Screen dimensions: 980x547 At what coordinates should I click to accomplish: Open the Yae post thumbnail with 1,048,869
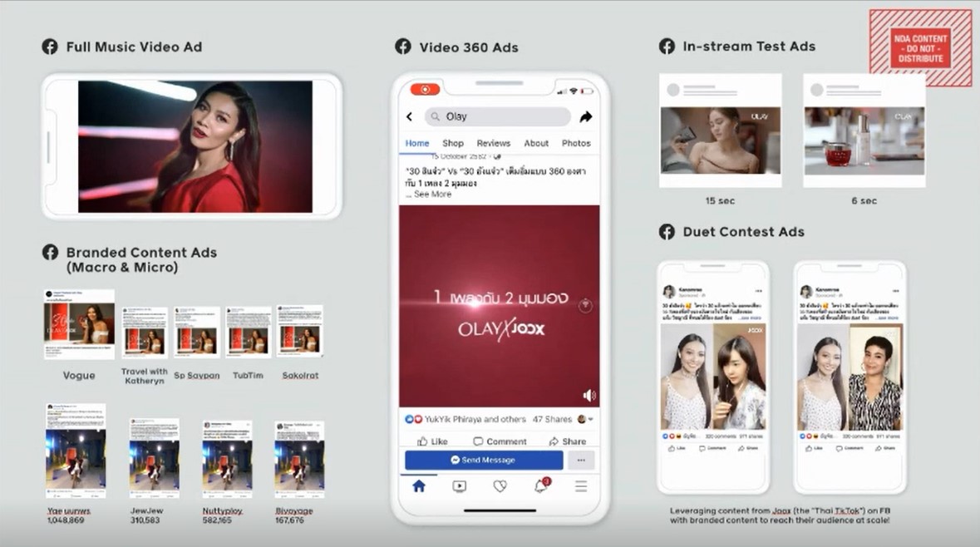76,451
